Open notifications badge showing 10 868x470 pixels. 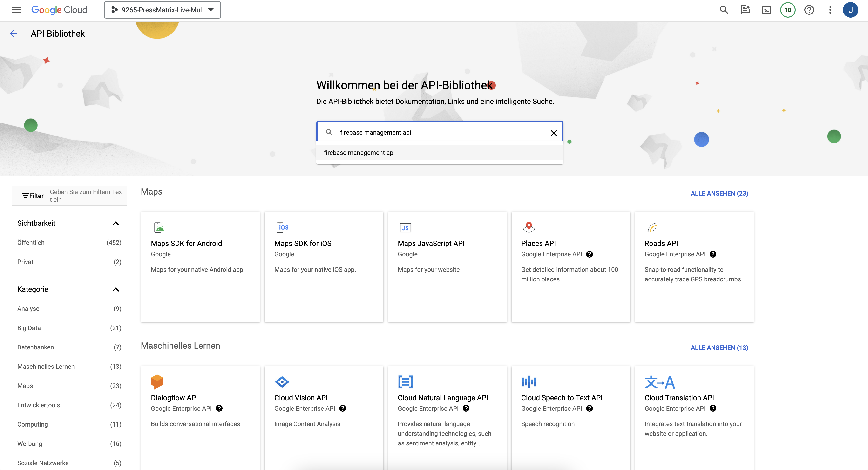click(x=788, y=10)
